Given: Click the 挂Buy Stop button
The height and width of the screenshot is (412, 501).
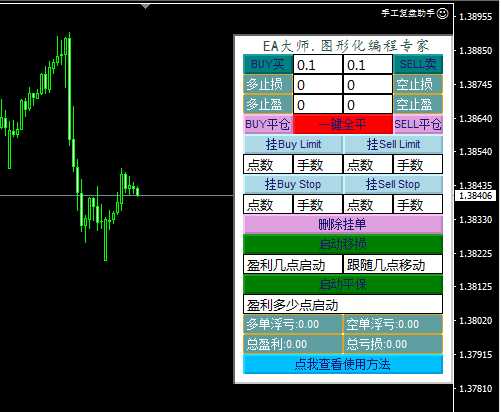Looking at the screenshot, I should coord(293,184).
